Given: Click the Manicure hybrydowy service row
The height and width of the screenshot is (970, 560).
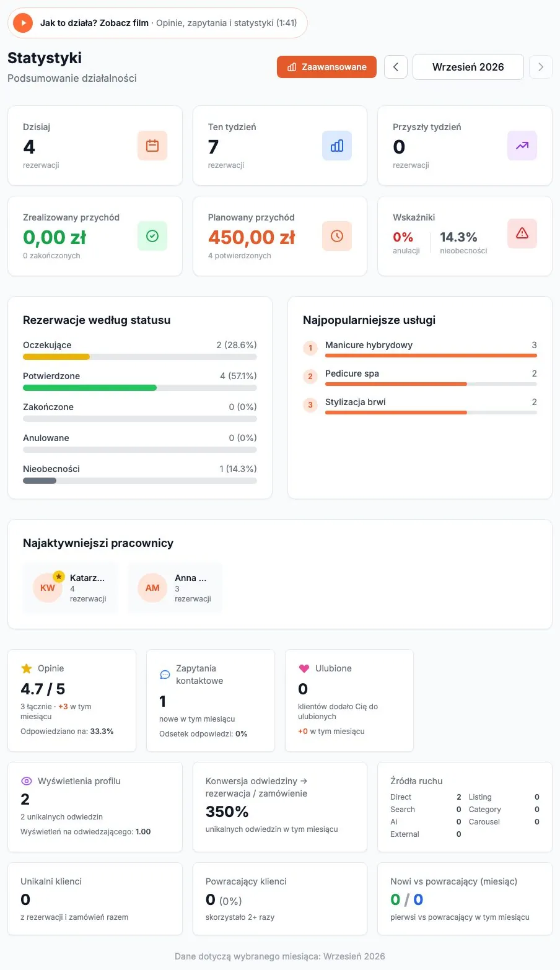Looking at the screenshot, I should pos(420,349).
